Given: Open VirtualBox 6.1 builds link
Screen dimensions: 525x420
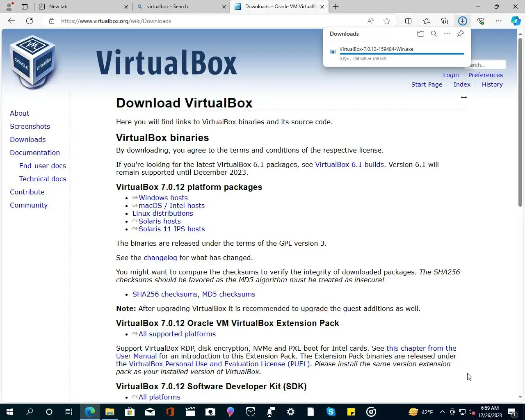Looking at the screenshot, I should (349, 164).
